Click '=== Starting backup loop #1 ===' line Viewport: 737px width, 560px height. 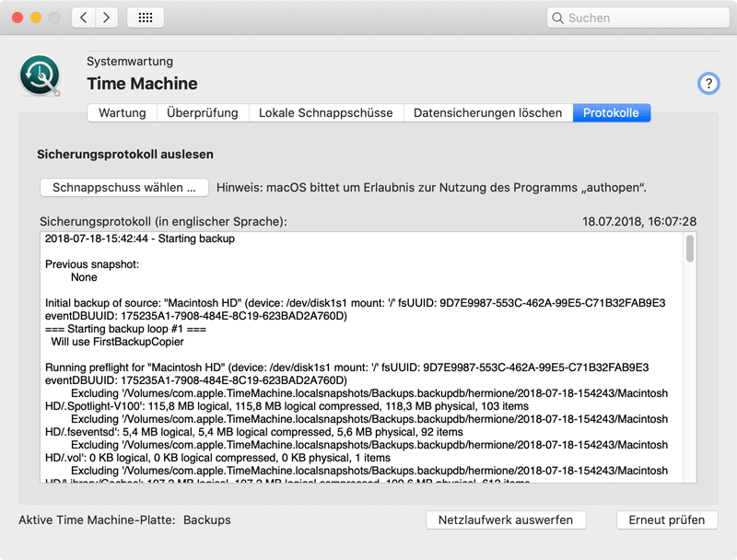[x=125, y=329]
